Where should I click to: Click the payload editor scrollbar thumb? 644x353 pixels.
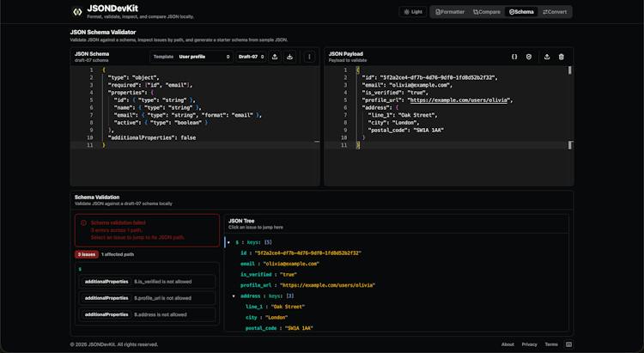pyautogui.click(x=569, y=70)
